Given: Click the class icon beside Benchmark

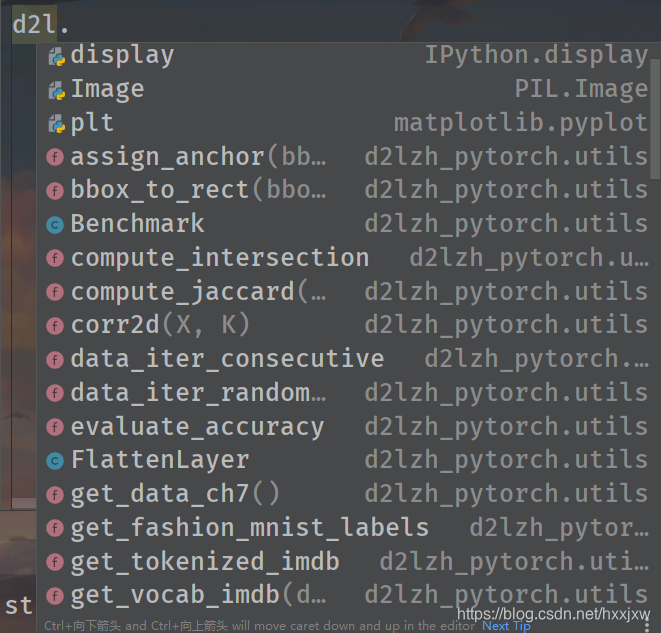Looking at the screenshot, I should (55, 225).
